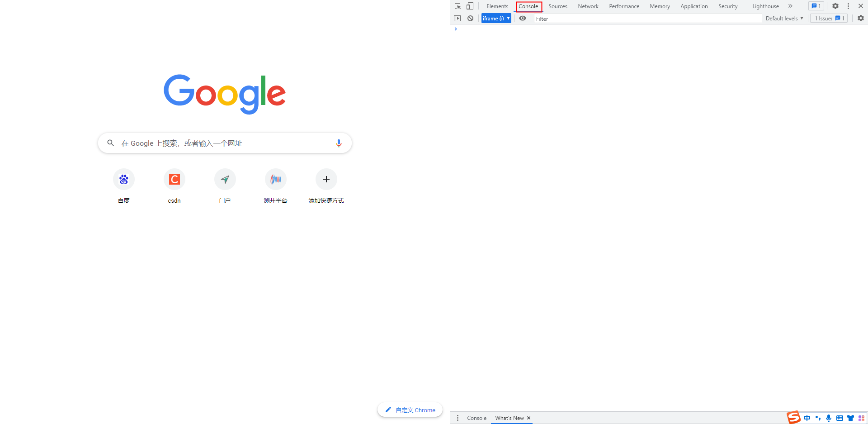Open Sogou soft keyboard icon
The height and width of the screenshot is (424, 868).
point(840,418)
